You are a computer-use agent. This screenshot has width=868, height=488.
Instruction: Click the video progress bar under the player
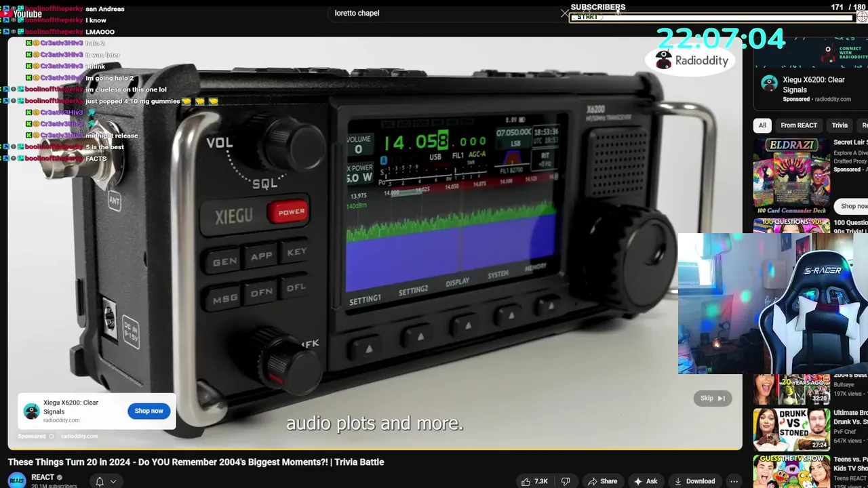click(x=375, y=449)
